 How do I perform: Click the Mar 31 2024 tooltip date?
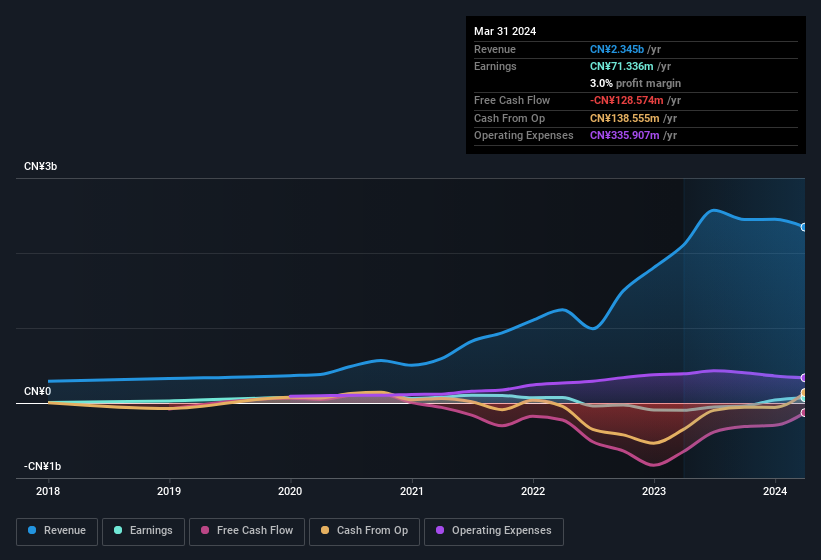tap(505, 31)
